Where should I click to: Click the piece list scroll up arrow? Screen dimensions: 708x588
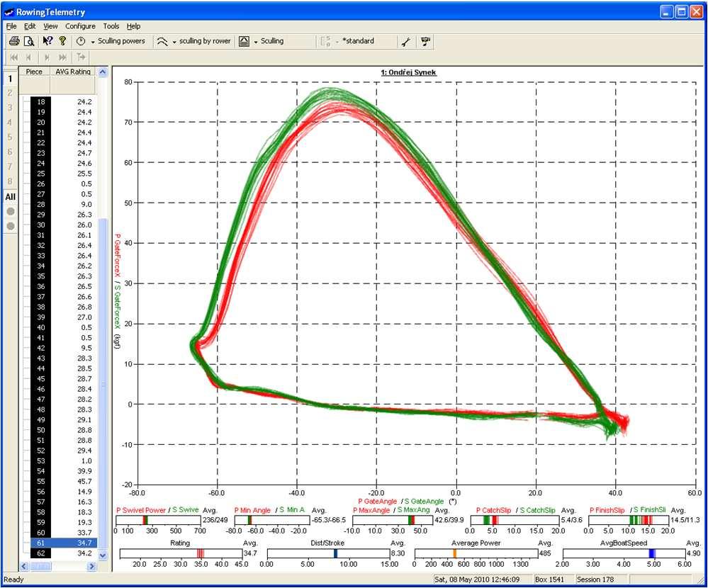point(103,72)
